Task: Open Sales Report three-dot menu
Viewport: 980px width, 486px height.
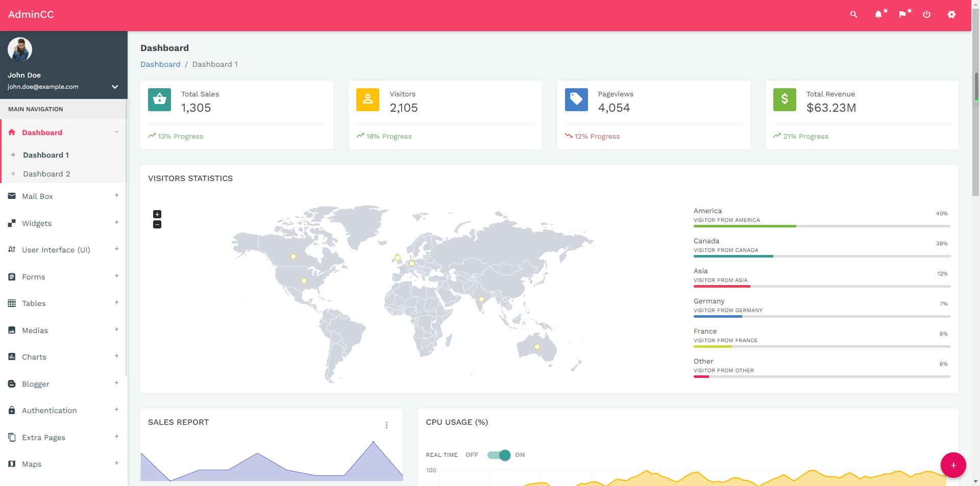Action: click(x=386, y=425)
